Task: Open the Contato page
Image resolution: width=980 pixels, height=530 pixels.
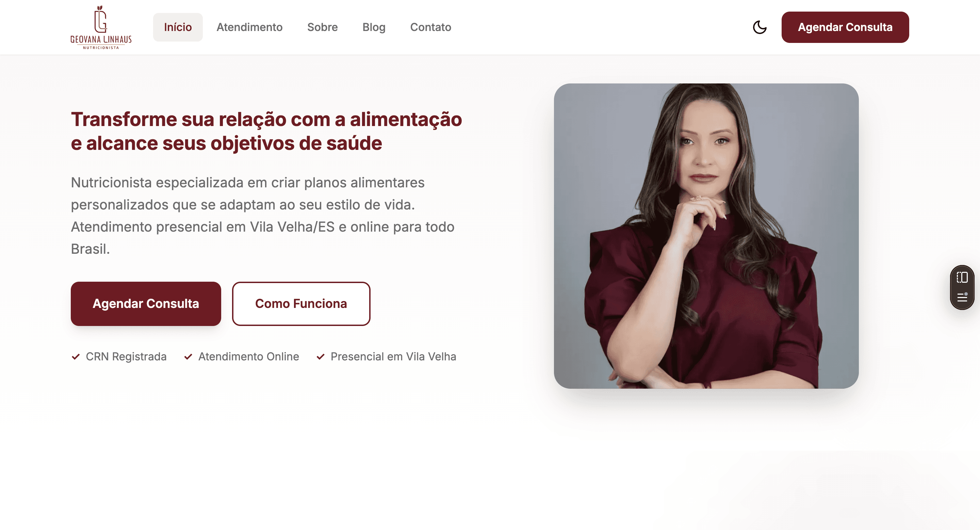Action: pyautogui.click(x=430, y=27)
